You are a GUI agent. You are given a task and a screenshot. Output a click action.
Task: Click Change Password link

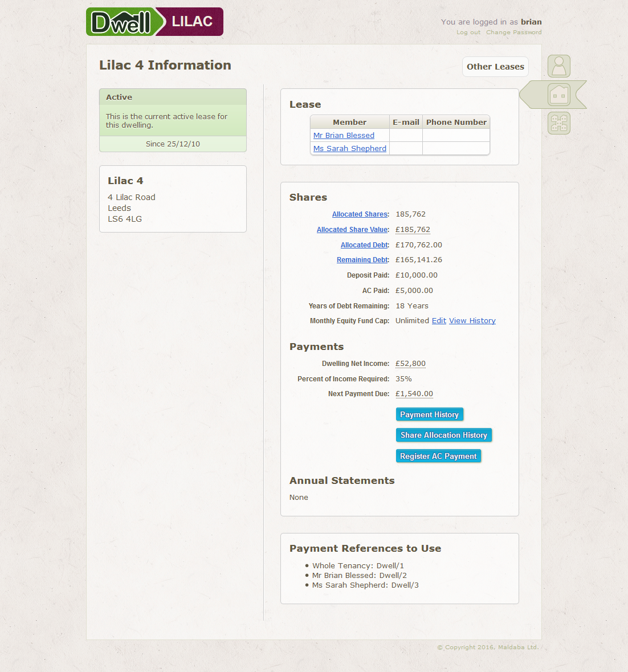513,32
